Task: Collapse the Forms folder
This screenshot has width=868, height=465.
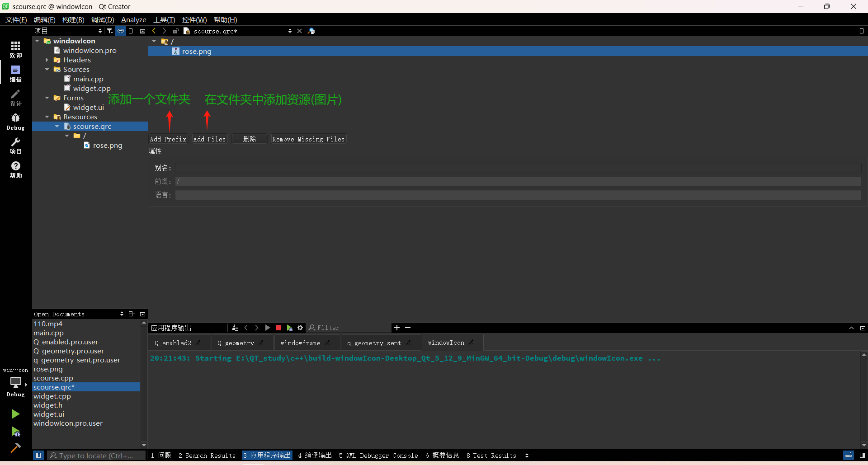Action: 47,98
